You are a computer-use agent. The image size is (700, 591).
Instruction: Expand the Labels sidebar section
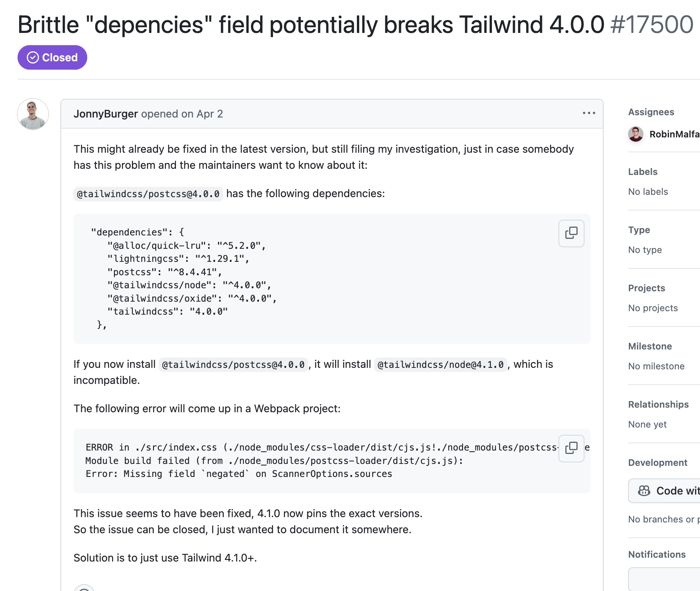(643, 171)
